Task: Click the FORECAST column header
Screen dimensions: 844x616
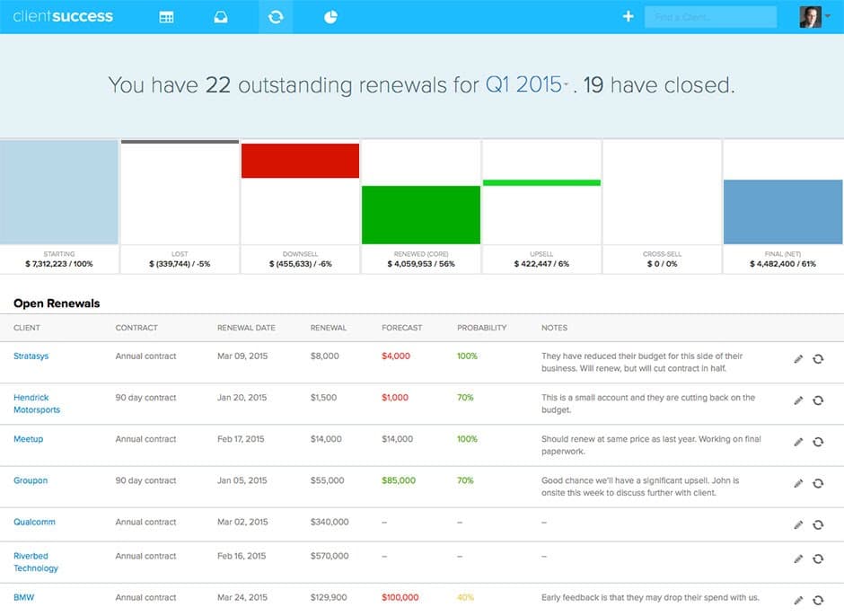Action: [x=402, y=328]
